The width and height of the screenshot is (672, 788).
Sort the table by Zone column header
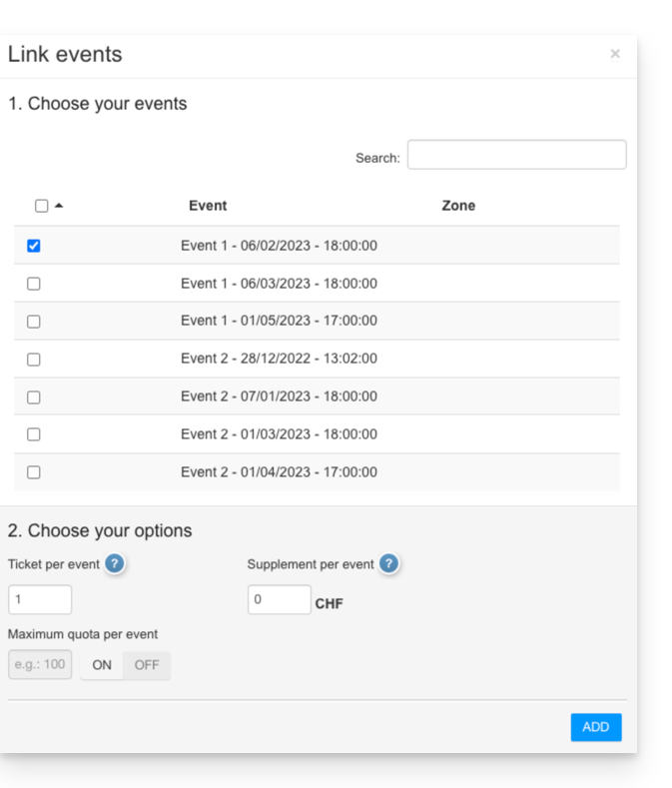click(x=458, y=206)
